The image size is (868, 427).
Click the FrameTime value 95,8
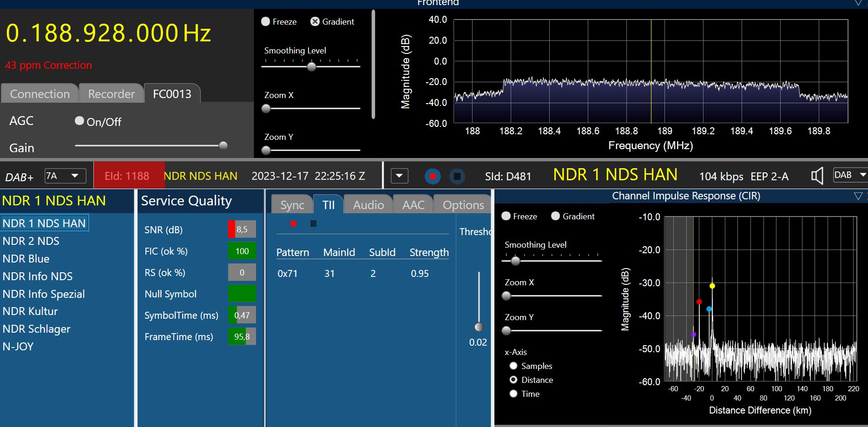point(242,336)
